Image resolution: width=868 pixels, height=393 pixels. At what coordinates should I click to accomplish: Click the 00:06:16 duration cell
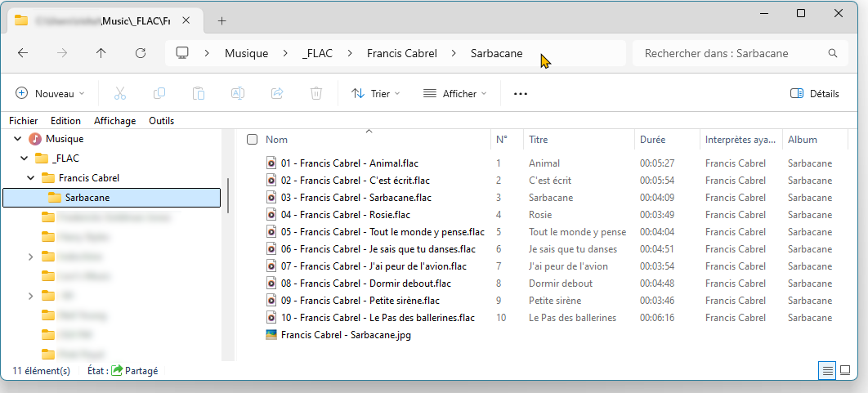click(x=658, y=318)
